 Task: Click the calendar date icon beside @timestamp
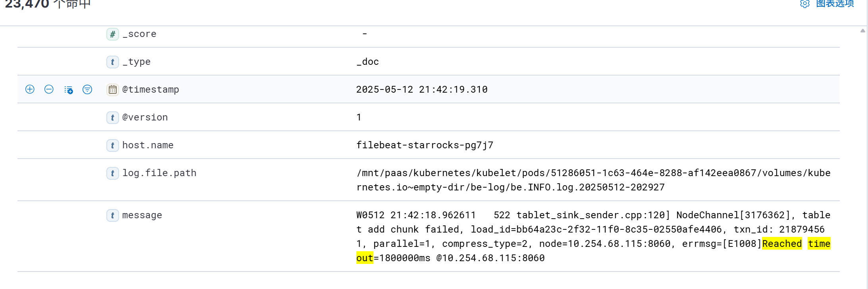click(x=113, y=90)
